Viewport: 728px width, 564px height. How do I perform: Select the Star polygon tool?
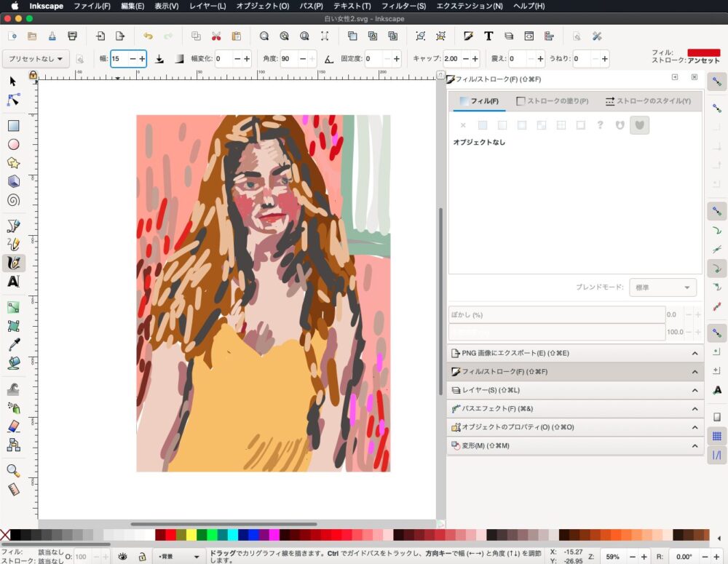(x=13, y=162)
